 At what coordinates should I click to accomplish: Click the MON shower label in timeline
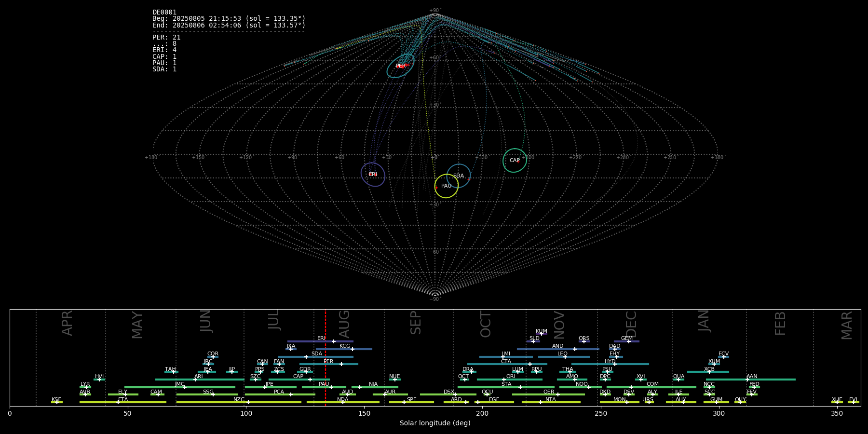619,400
